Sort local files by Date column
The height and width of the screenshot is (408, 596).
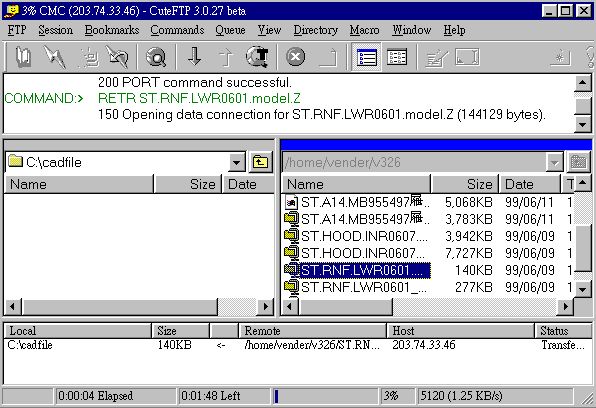point(249,184)
